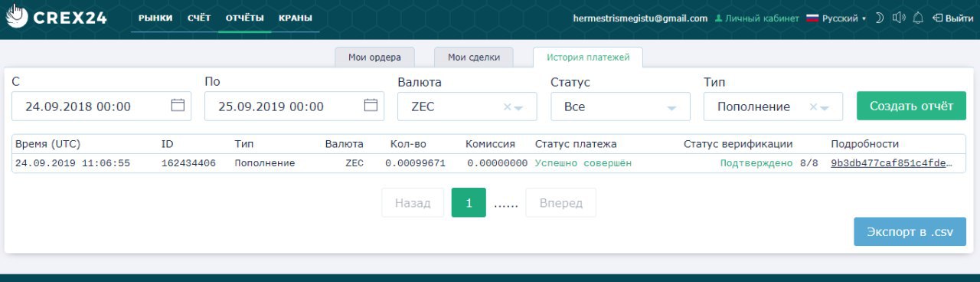This screenshot has height=282, width=980.
Task: Toggle night mode moon icon
Action: point(880,18)
